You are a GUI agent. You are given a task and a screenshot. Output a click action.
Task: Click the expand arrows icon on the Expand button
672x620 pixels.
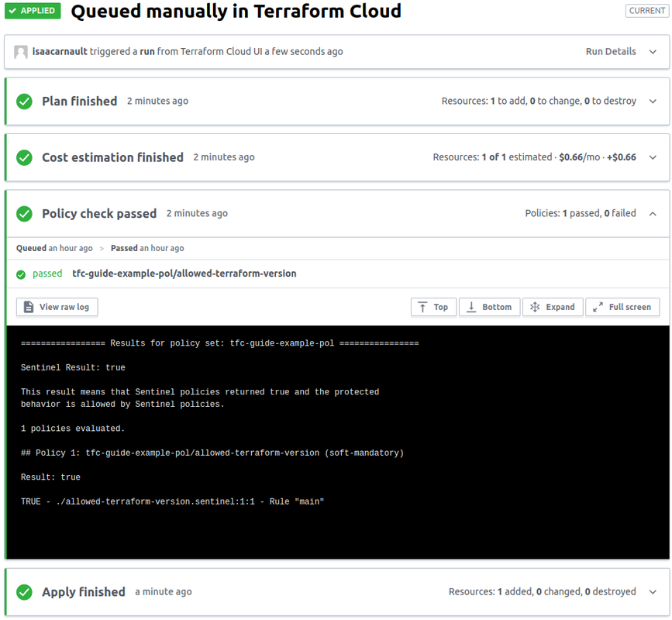(x=535, y=307)
